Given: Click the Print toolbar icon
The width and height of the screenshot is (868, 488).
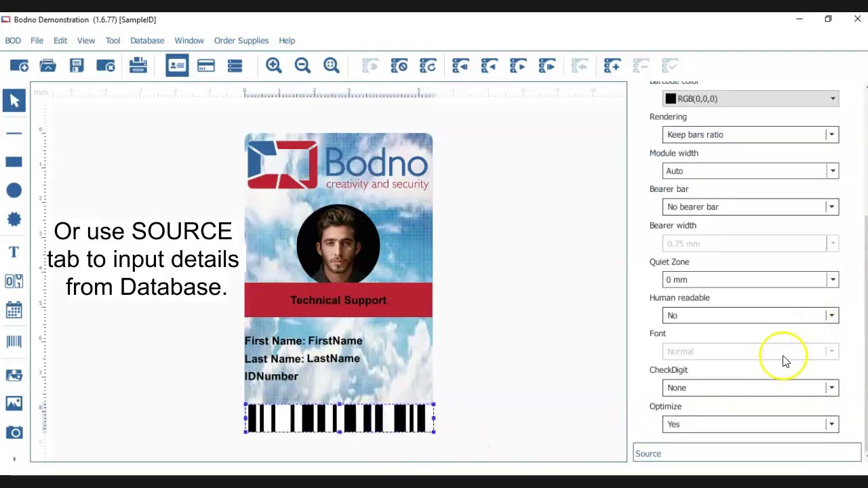Looking at the screenshot, I should [138, 66].
